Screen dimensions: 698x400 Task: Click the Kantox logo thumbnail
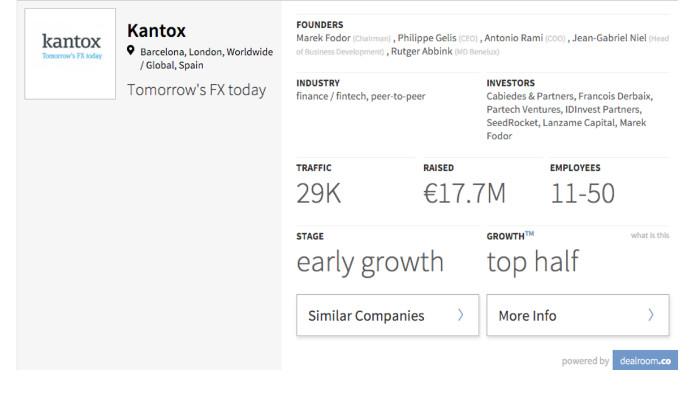point(70,54)
